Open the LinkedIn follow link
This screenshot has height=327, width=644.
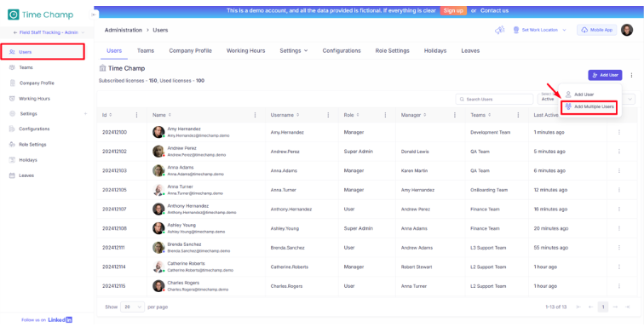click(60, 319)
